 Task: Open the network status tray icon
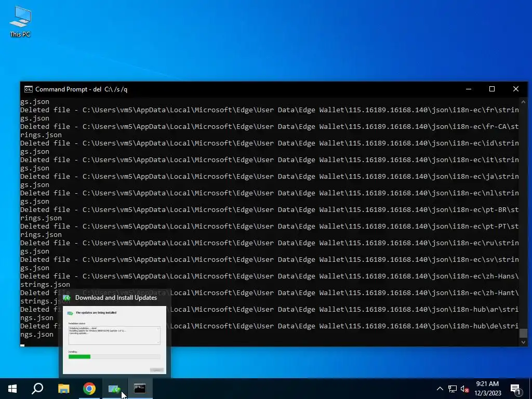(x=453, y=389)
